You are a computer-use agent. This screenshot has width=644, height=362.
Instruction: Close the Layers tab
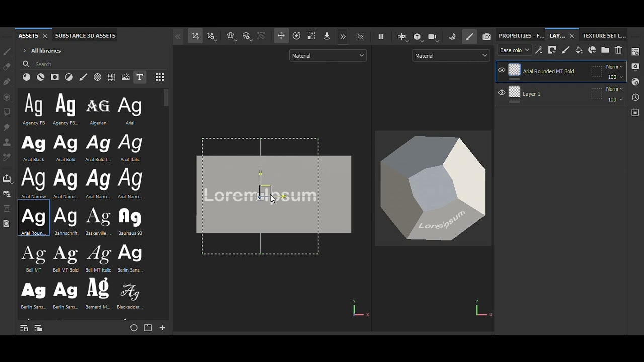[572, 36]
